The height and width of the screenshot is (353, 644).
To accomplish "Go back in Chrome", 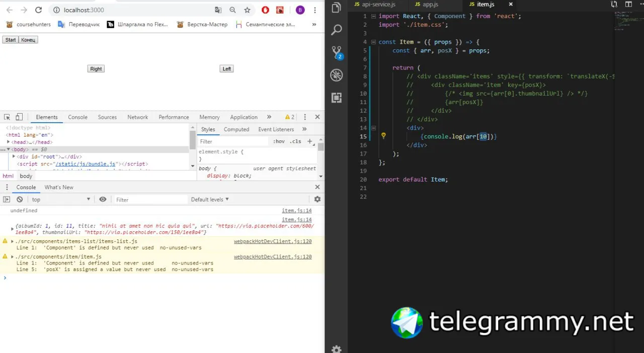I will 10,10.
